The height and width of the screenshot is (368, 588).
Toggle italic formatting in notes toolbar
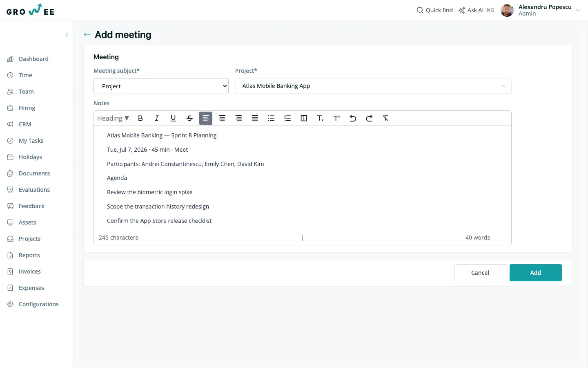coord(157,118)
